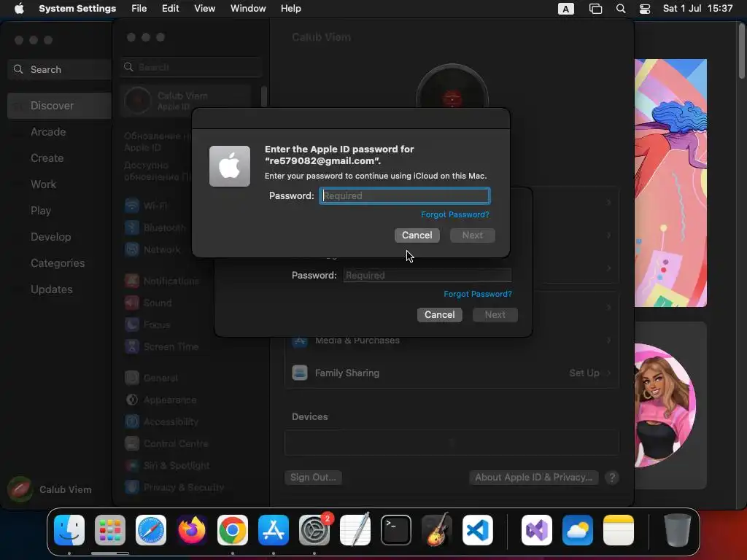Launch Safari from the Dock
This screenshot has width=747, height=560.
point(151,530)
